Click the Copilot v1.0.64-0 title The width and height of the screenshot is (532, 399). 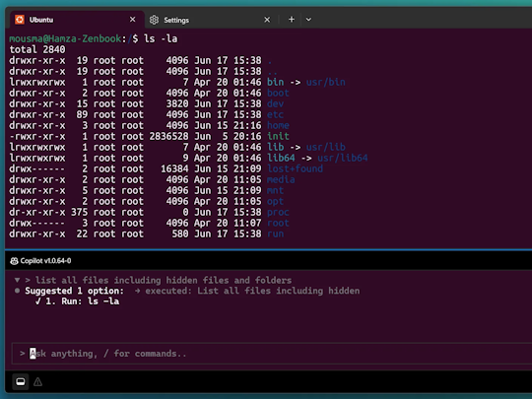45,261
